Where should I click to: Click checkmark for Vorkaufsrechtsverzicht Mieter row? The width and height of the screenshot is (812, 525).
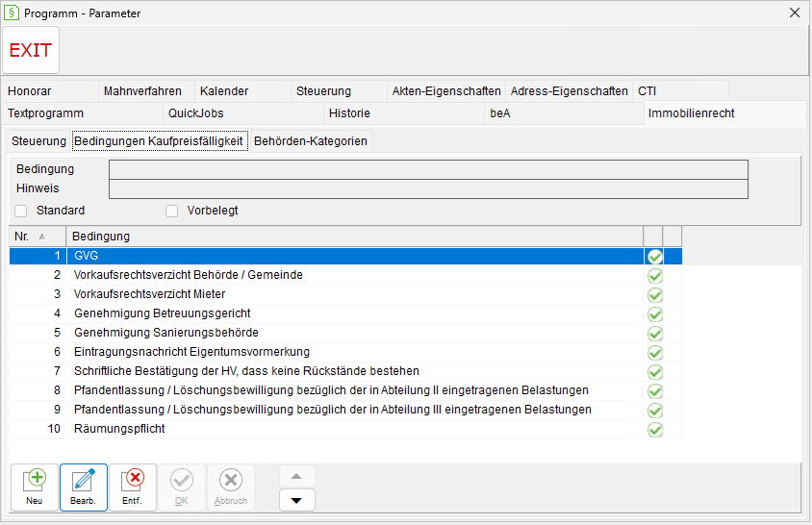click(655, 294)
